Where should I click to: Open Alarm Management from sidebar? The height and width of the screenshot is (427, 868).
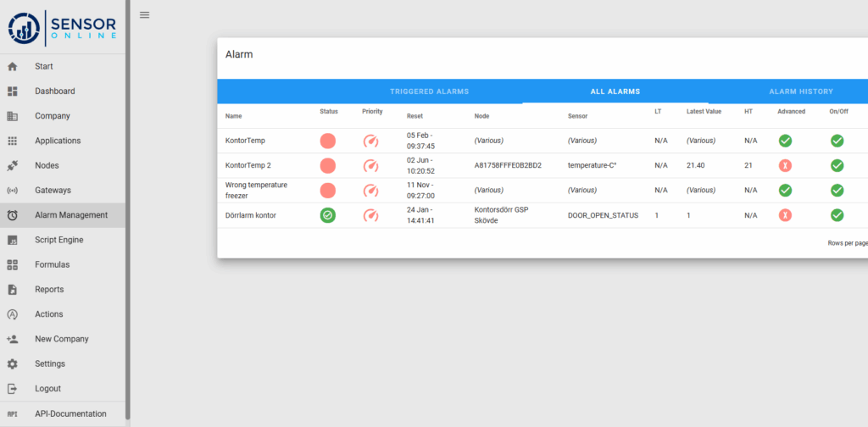[x=70, y=215]
